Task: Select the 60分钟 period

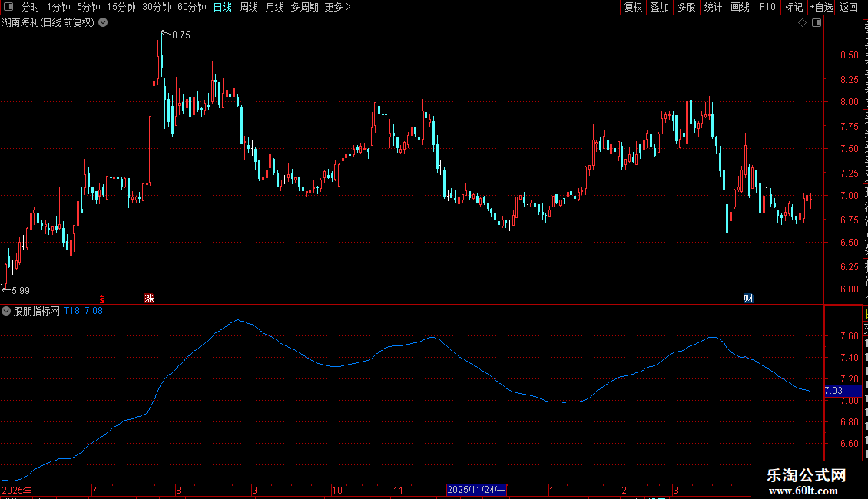Action: (x=192, y=7)
